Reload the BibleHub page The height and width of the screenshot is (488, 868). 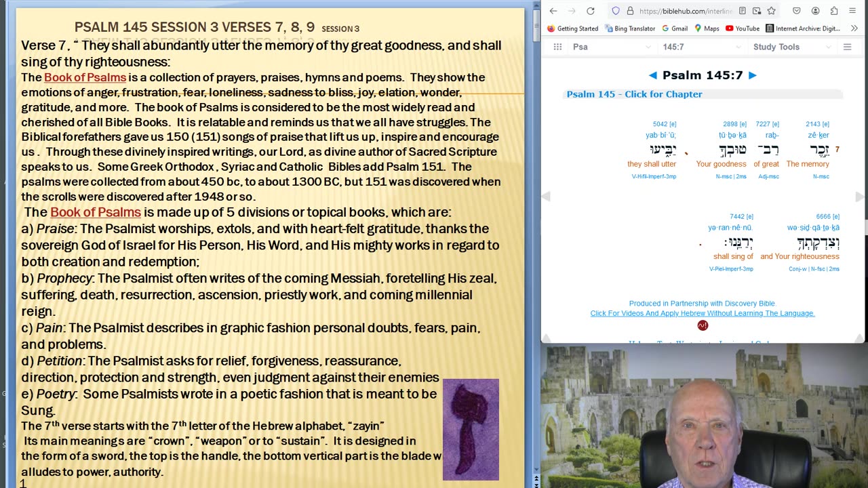(x=591, y=11)
